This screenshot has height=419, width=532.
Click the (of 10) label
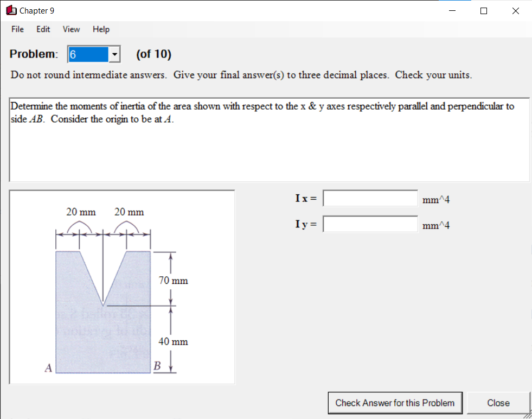pyautogui.click(x=154, y=54)
